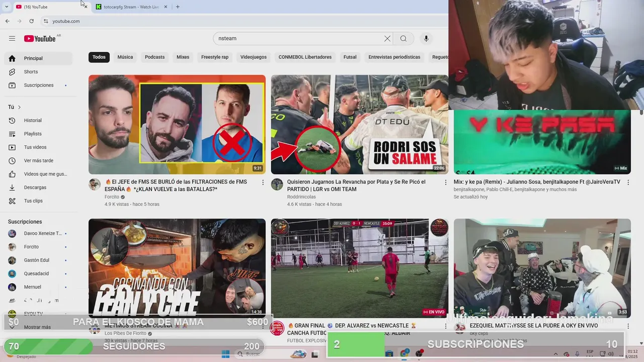Open the 'El JEFE de FMS' video title
This screenshot has height=362, width=644.
coord(176,186)
